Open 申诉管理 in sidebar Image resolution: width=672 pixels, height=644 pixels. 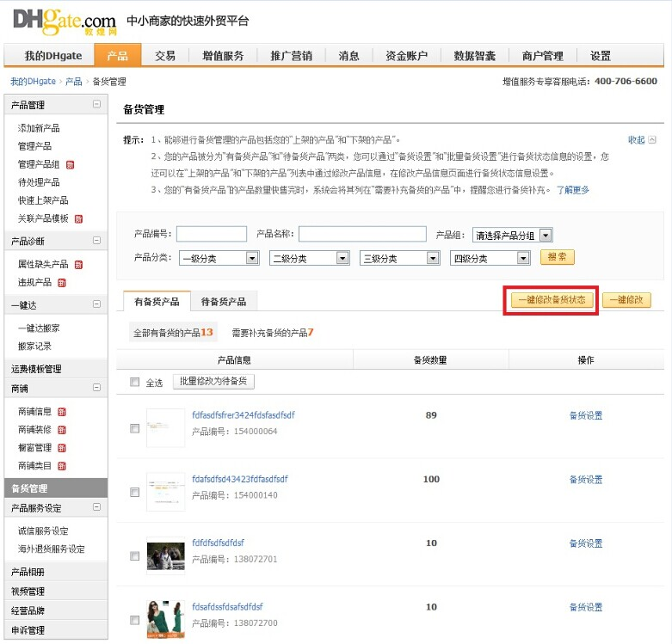click(28, 630)
